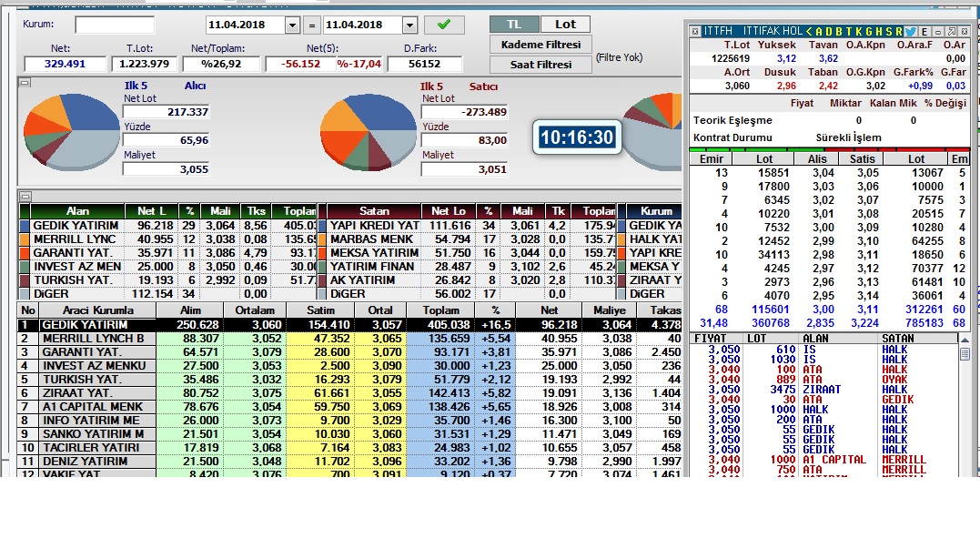Image resolution: width=980 pixels, height=559 pixels.
Task: Sort by the Alim column header
Action: click(x=190, y=310)
